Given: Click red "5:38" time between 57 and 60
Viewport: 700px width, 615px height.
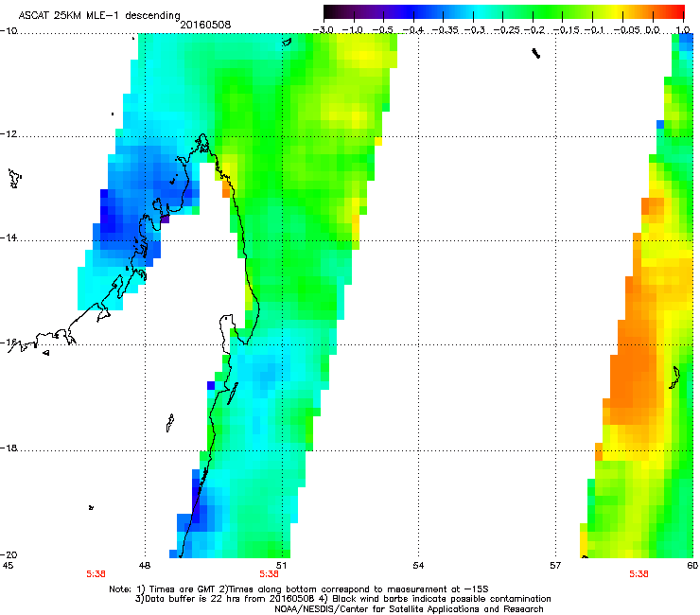Looking at the screenshot, I should pos(639,574).
